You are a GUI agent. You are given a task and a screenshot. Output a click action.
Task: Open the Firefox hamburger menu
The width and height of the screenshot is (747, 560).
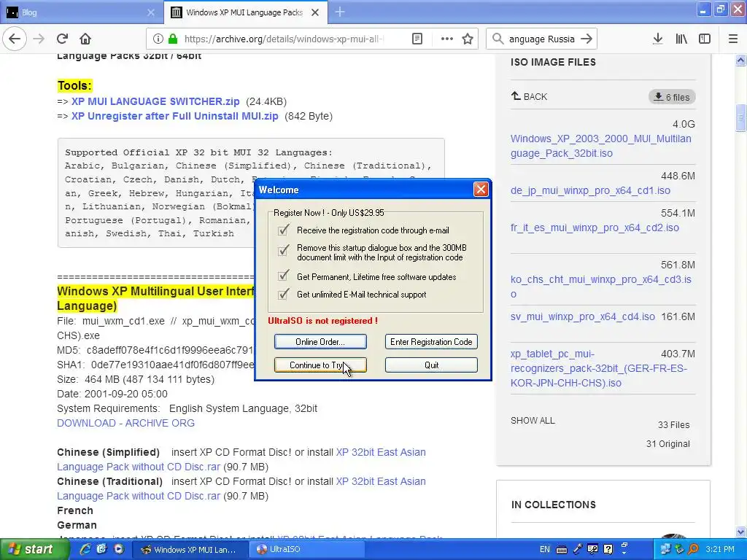[x=733, y=39]
